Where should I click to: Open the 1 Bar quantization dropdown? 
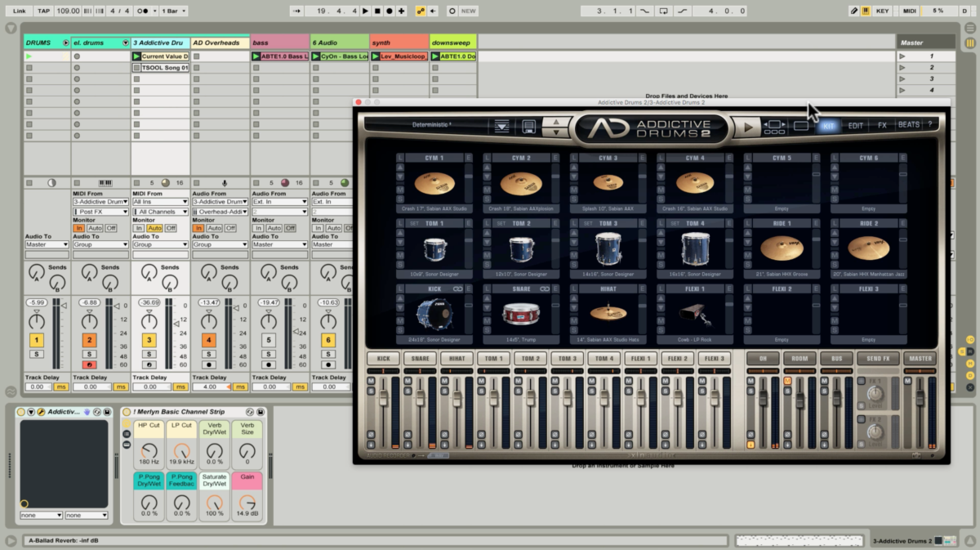(174, 11)
